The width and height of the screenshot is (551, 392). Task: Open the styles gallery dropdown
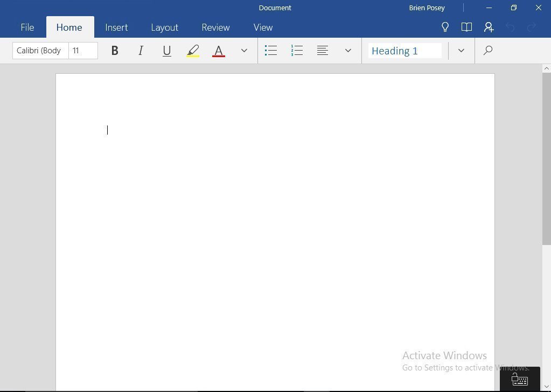point(461,50)
